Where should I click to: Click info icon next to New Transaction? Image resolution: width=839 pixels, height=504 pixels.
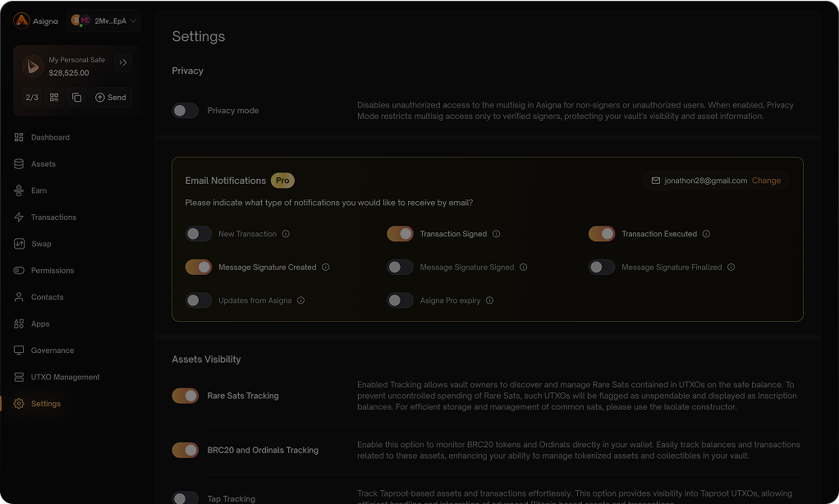(x=286, y=234)
